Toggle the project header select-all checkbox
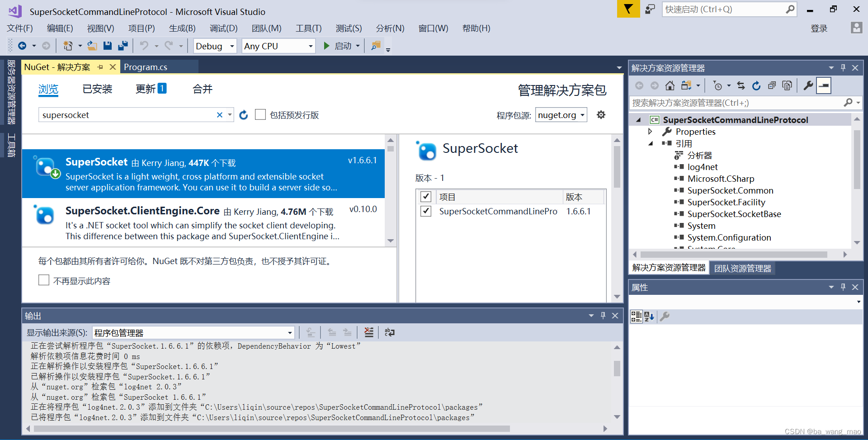868x440 pixels. tap(426, 197)
